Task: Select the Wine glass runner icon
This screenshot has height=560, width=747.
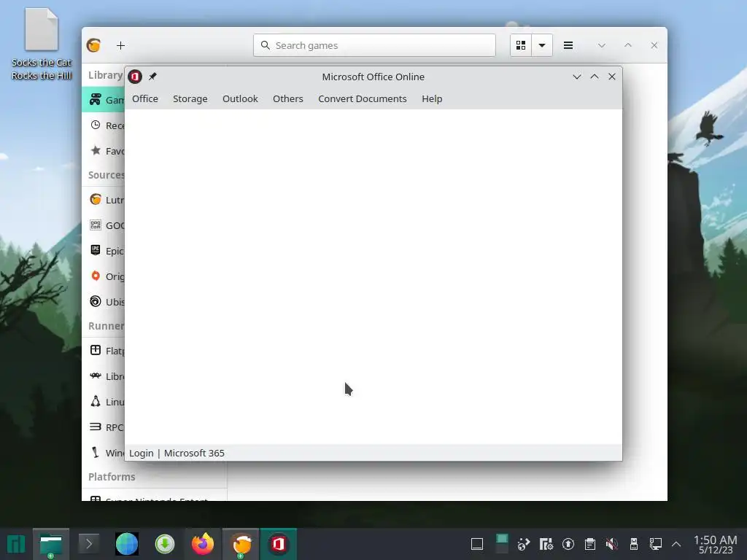Action: (96, 452)
